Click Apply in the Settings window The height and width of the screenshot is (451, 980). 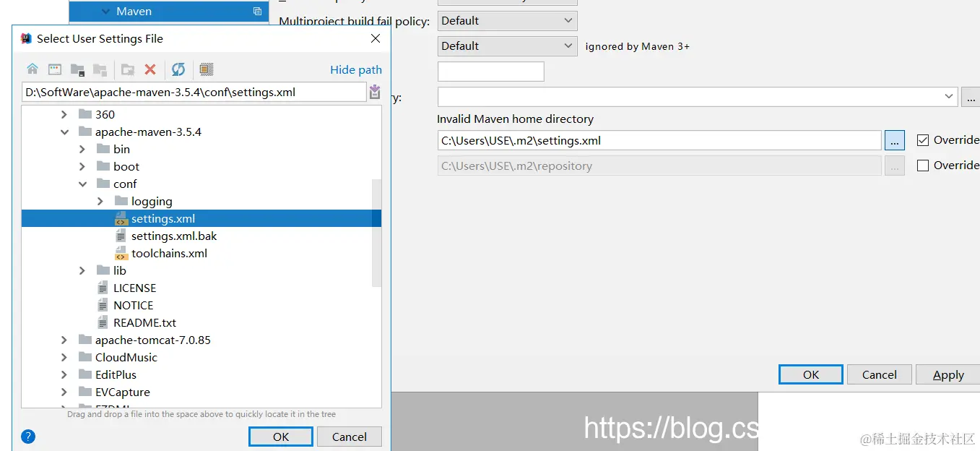[x=948, y=374]
